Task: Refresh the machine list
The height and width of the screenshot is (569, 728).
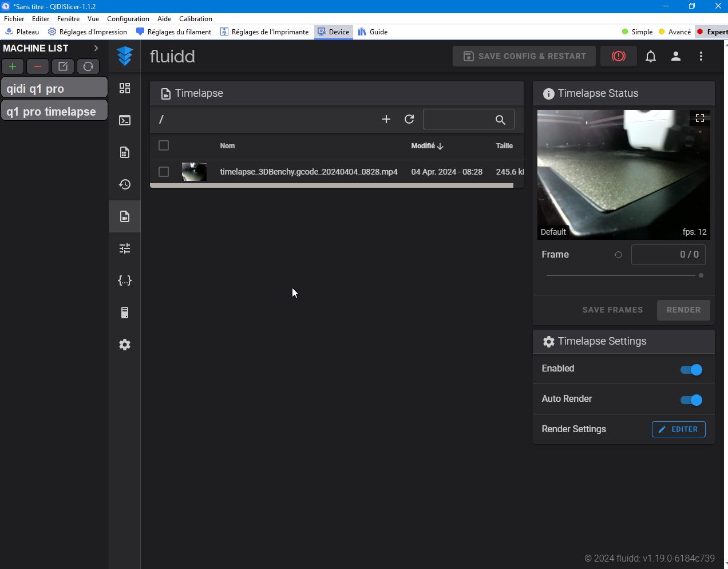Action: point(88,66)
